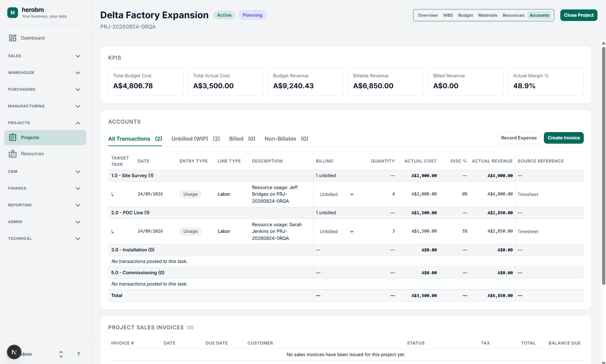606x364 pixels.
Task: Click the Total row actual cost A$3,500.00
Action: coord(424,296)
